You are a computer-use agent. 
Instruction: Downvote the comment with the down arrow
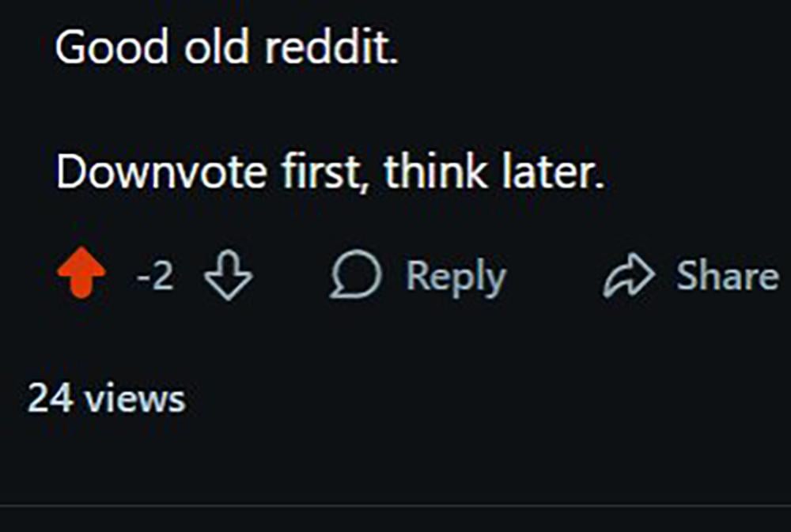228,277
